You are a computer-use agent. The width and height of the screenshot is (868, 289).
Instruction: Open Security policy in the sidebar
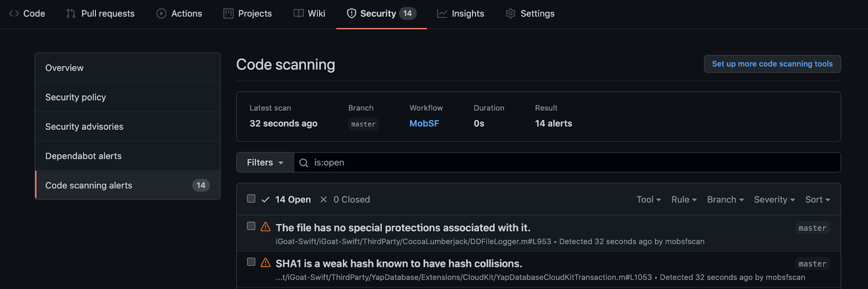(x=127, y=97)
